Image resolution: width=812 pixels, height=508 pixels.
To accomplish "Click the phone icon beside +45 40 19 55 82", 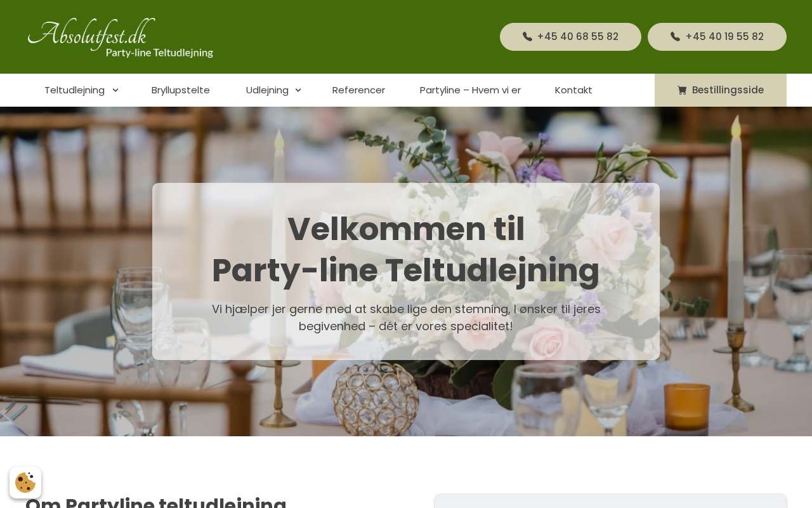I will (x=675, y=37).
